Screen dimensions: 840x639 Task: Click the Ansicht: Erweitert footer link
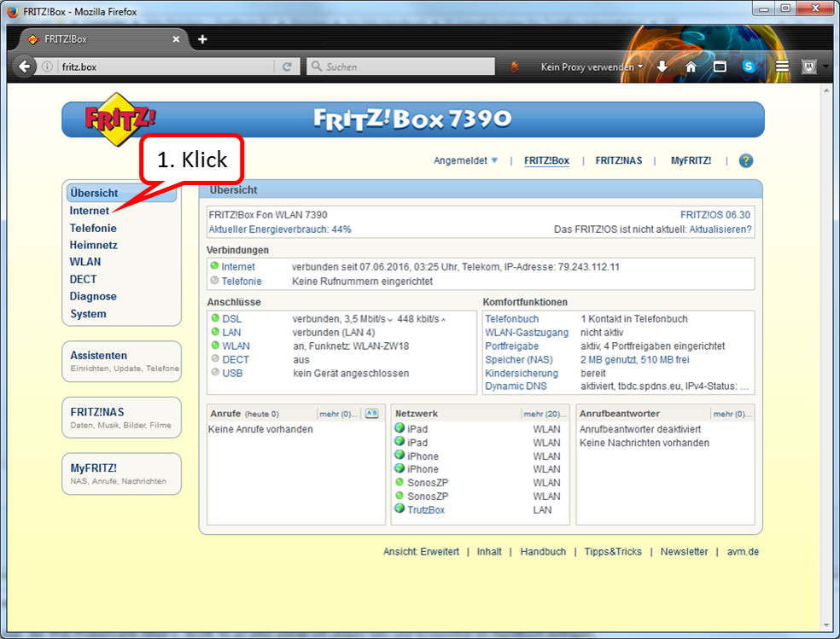pos(421,552)
